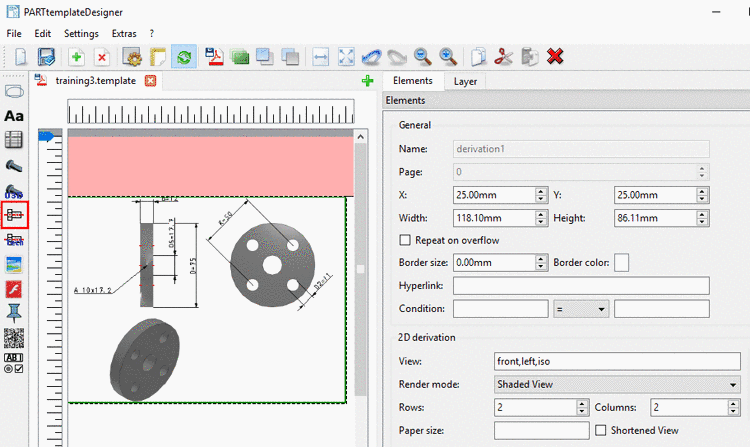Close the training3.template tab
The width and height of the screenshot is (750, 447).
[x=151, y=80]
